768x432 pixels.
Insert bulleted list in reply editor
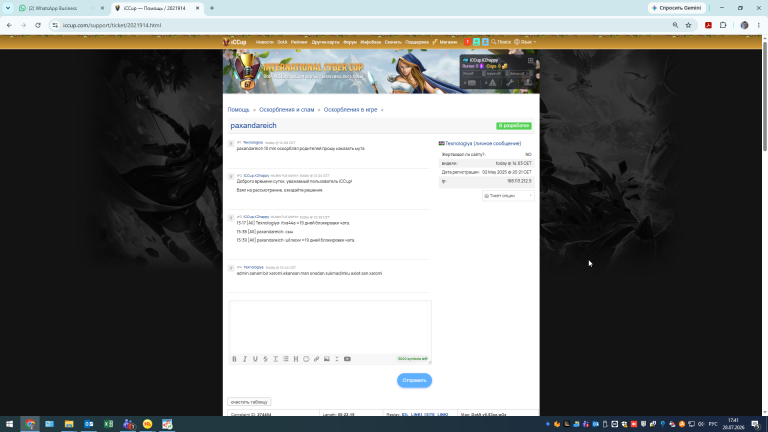286,359
